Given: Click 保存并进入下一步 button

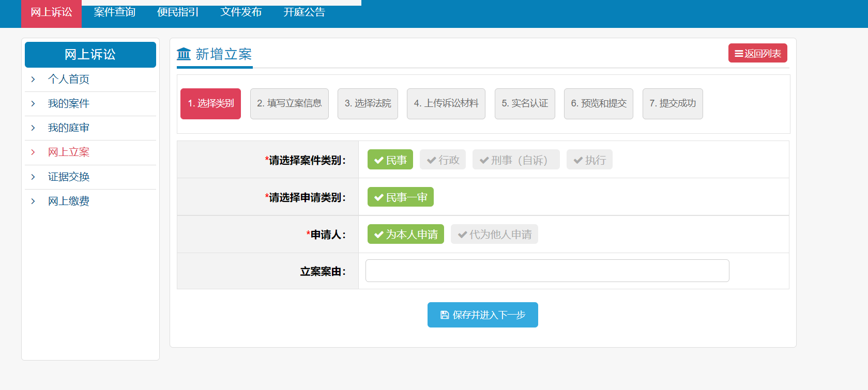Looking at the screenshot, I should (x=483, y=315).
